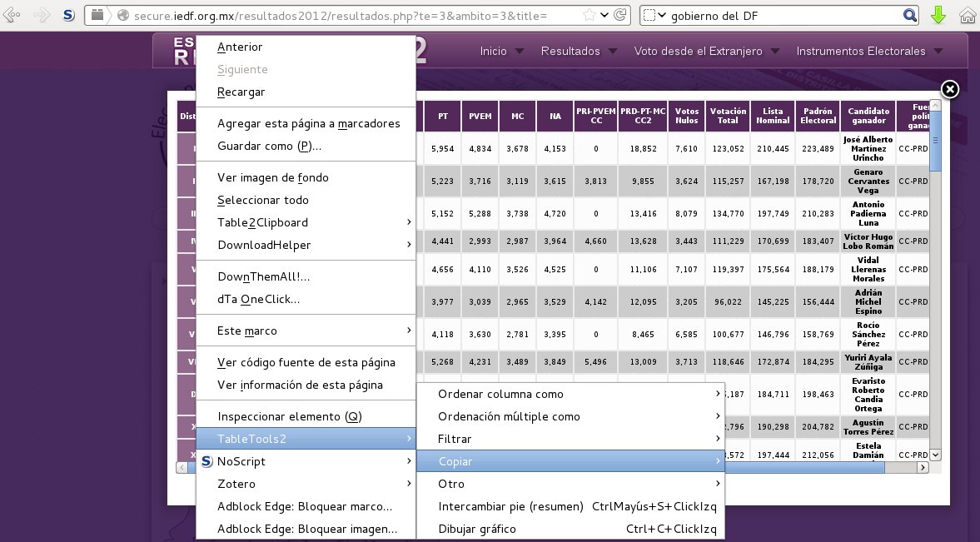
Task: Click the bookmark star in the URL bar
Action: 589,15
